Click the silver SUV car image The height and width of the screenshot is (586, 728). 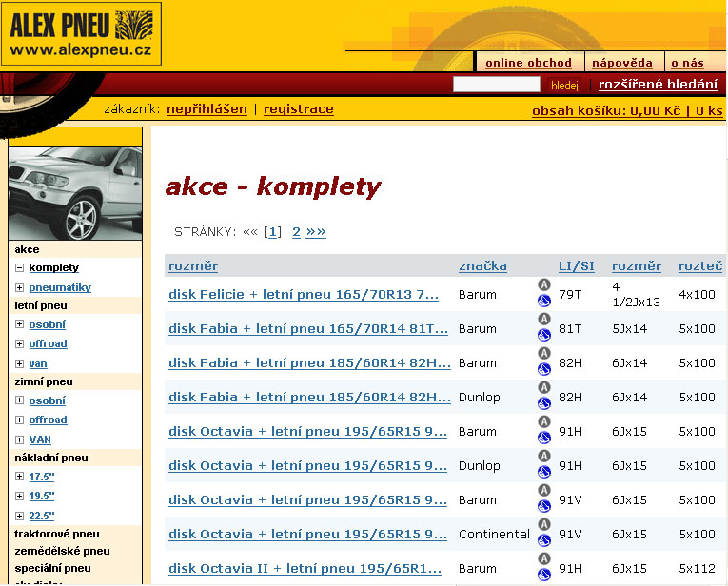75,193
